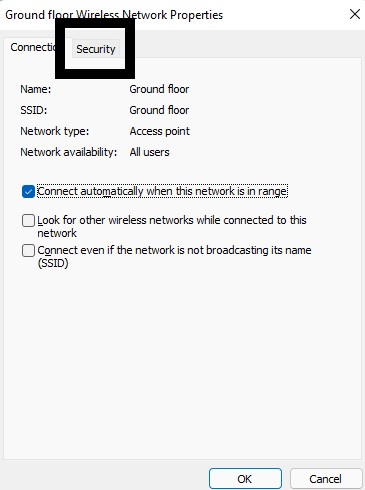The image size is (365, 490).
Task: Enable Look for other wireless networks checkbox
Action: pos(28,220)
